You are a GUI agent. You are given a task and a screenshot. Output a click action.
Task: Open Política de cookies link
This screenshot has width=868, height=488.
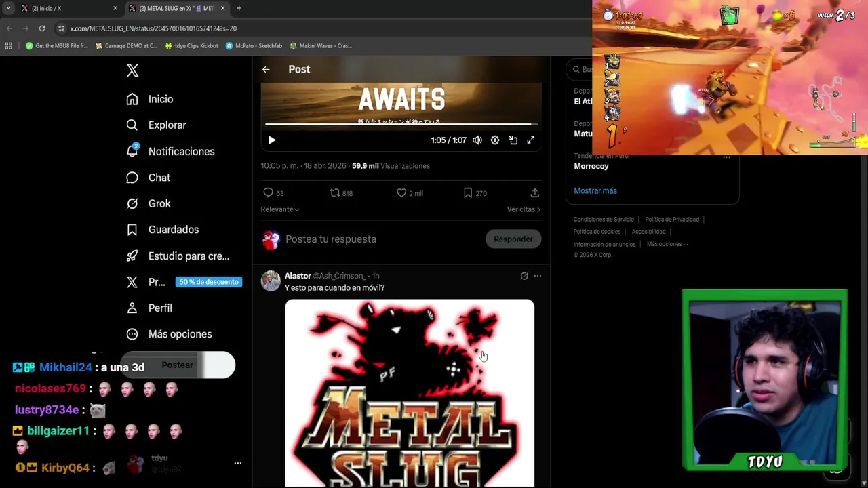(597, 232)
